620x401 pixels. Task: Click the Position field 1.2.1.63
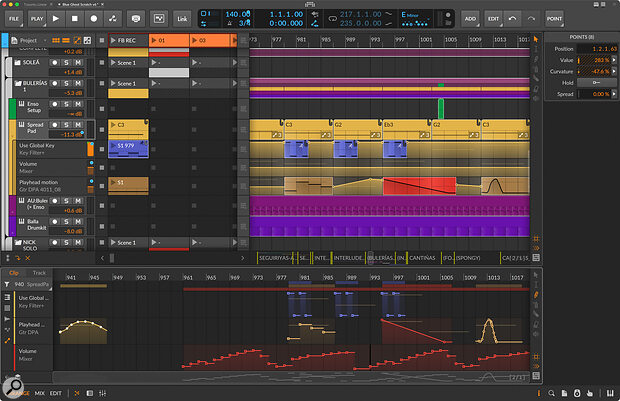pyautogui.click(x=597, y=49)
